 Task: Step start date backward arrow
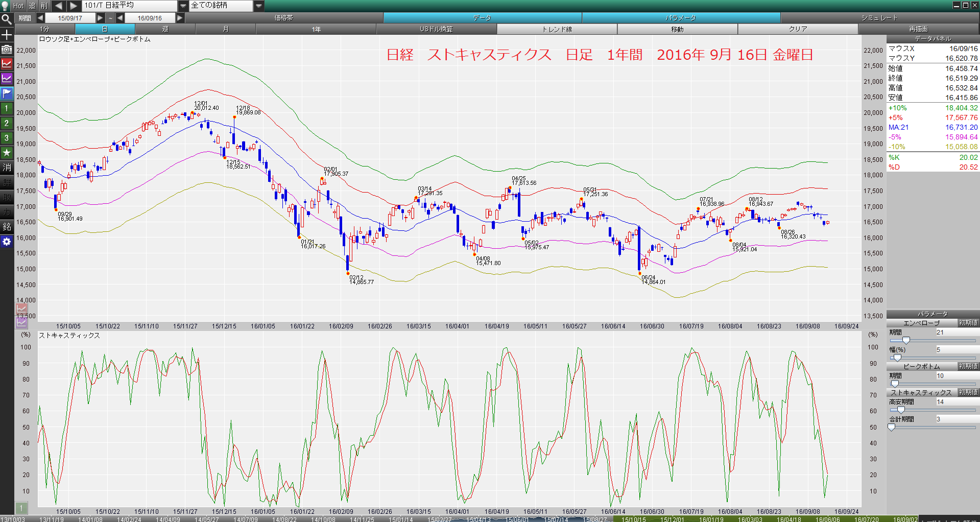pyautogui.click(x=40, y=18)
